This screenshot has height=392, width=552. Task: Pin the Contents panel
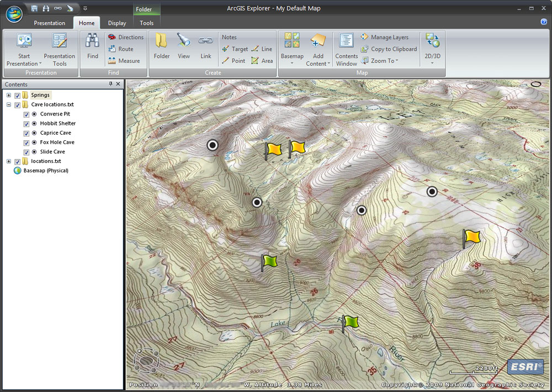tap(110, 84)
